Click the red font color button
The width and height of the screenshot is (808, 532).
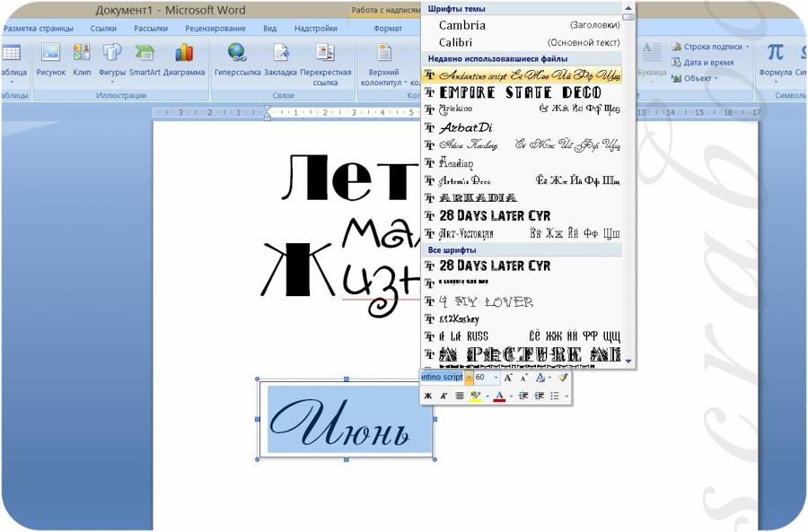(x=499, y=396)
